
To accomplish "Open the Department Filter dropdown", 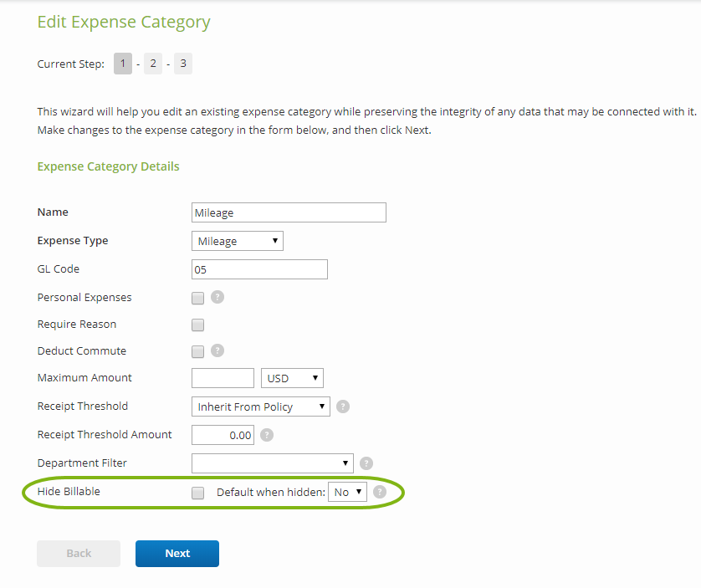I will coord(272,463).
